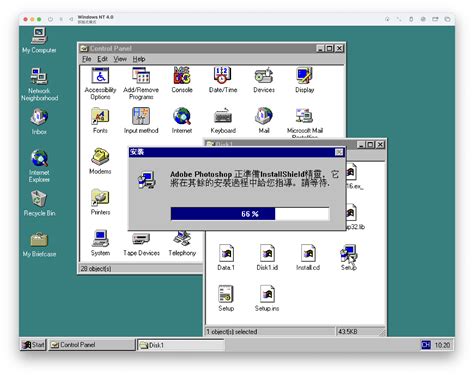Open the File menu in Control Panel
This screenshot has width=474, height=377.
(x=87, y=59)
